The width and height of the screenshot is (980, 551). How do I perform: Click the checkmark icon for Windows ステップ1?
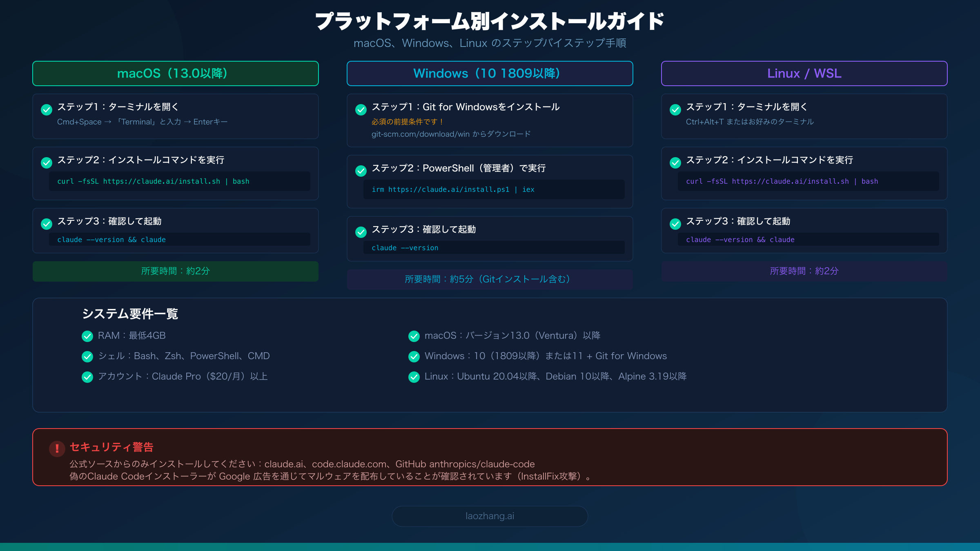pyautogui.click(x=361, y=109)
